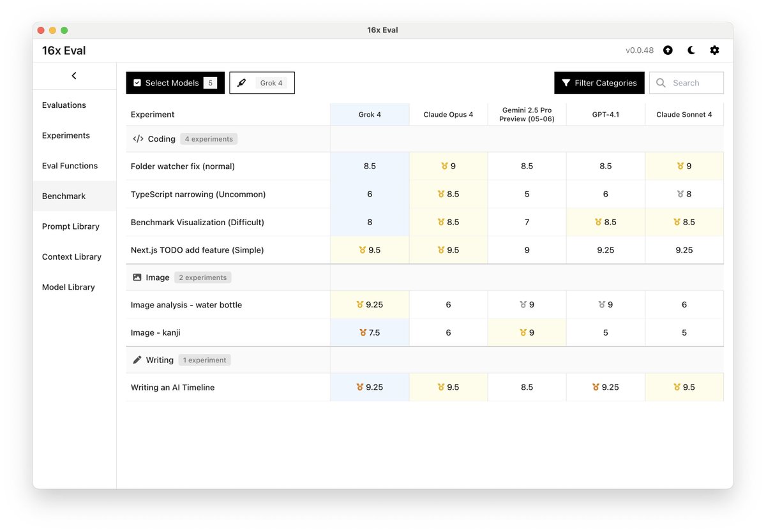766x532 pixels.
Task: Select Benchmark Visualization (Difficult) row
Action: point(424,222)
